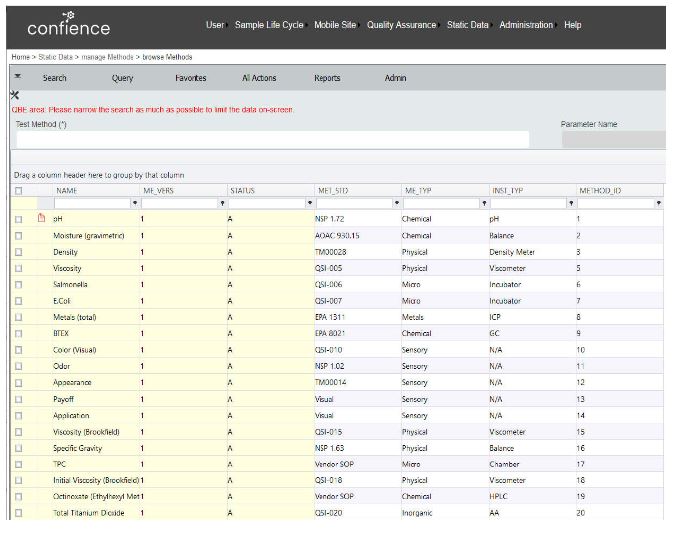Click the ME_VERS column filter icon
673x548 pixels.
coord(221,203)
